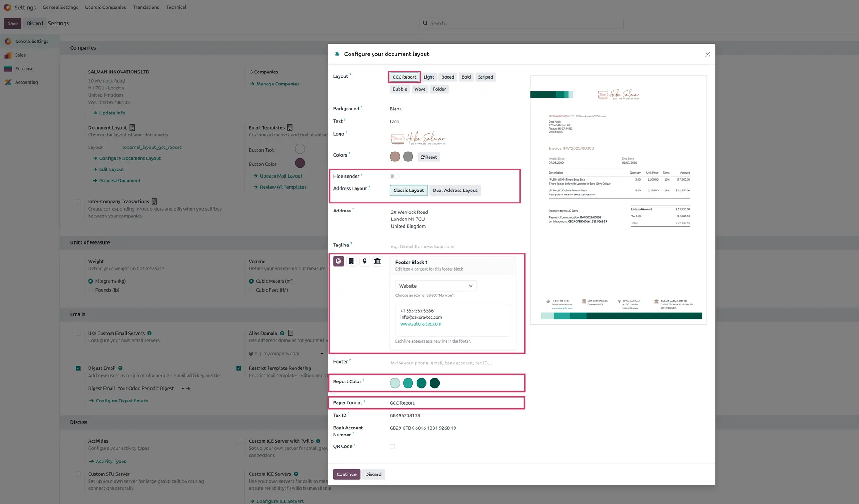The image size is (859, 504).
Task: Open the Users & Companies menu
Action: pos(106,7)
